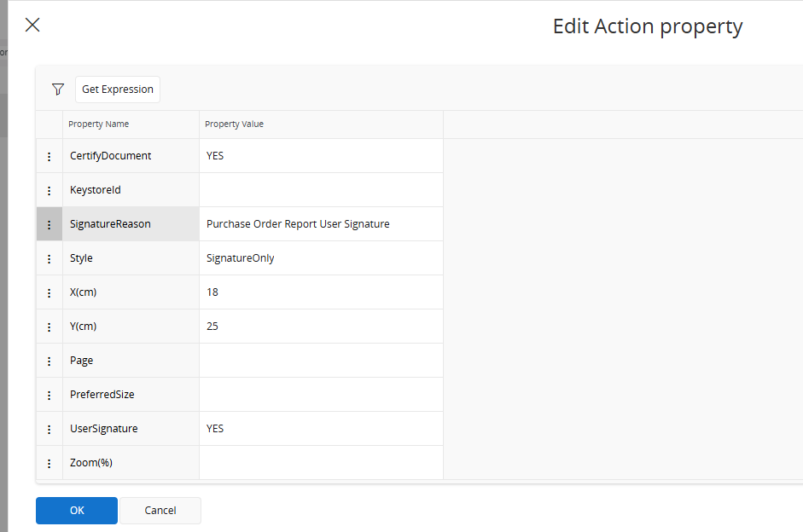
Task: Open three-dot menu for SignatureReason row
Action: click(49, 224)
